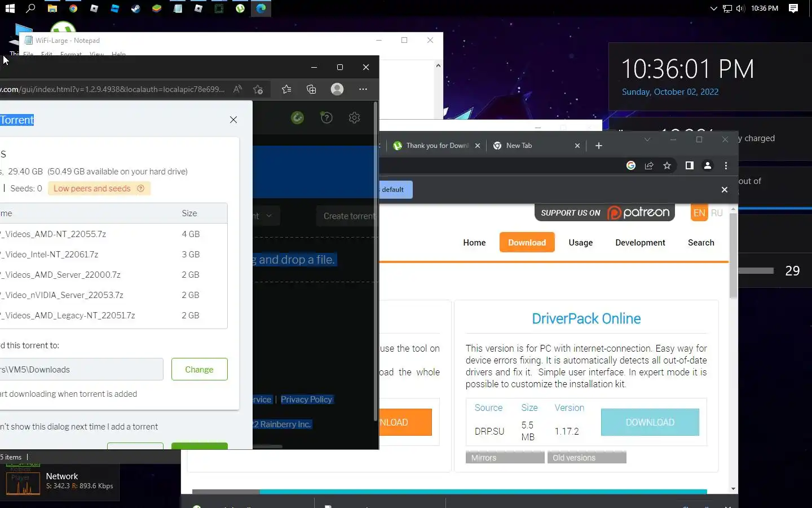The width and height of the screenshot is (812, 508).
Task: Switch site language to EN
Action: (699, 213)
